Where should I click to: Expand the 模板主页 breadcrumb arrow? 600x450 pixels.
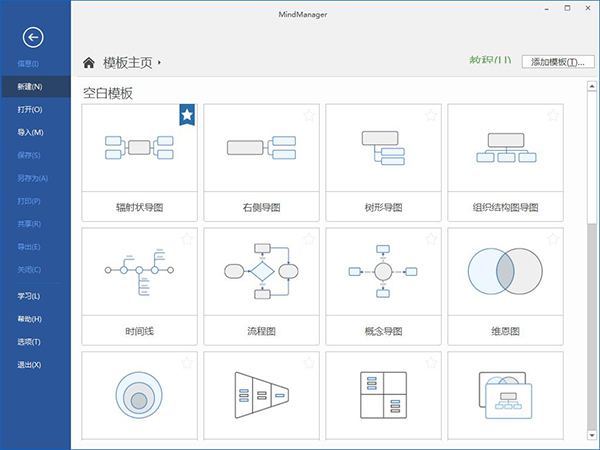point(159,62)
